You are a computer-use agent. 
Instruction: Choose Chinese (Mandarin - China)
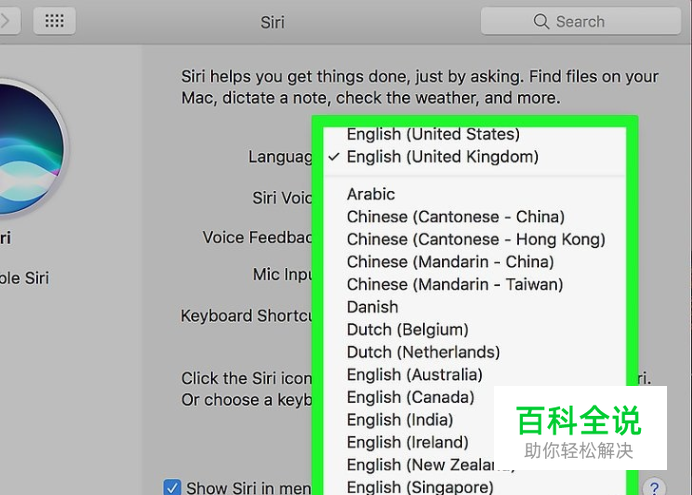474,262
